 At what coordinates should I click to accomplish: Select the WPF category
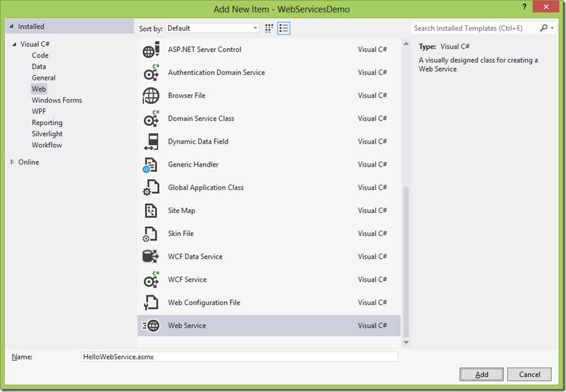pyautogui.click(x=39, y=111)
